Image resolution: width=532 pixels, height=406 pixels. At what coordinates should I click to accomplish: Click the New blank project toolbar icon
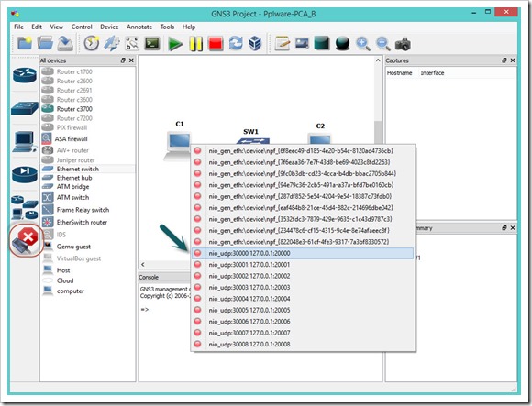tap(25, 44)
